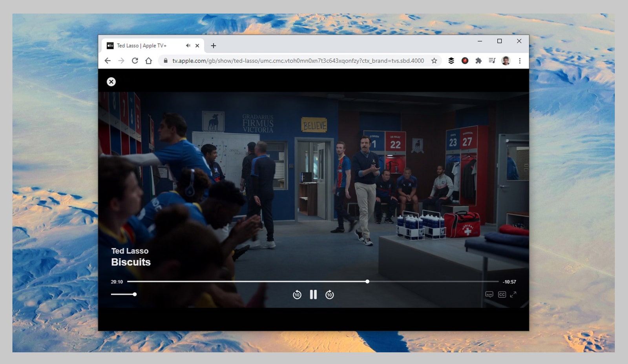Close the Chrome window
The image size is (628, 364).
coord(519,41)
